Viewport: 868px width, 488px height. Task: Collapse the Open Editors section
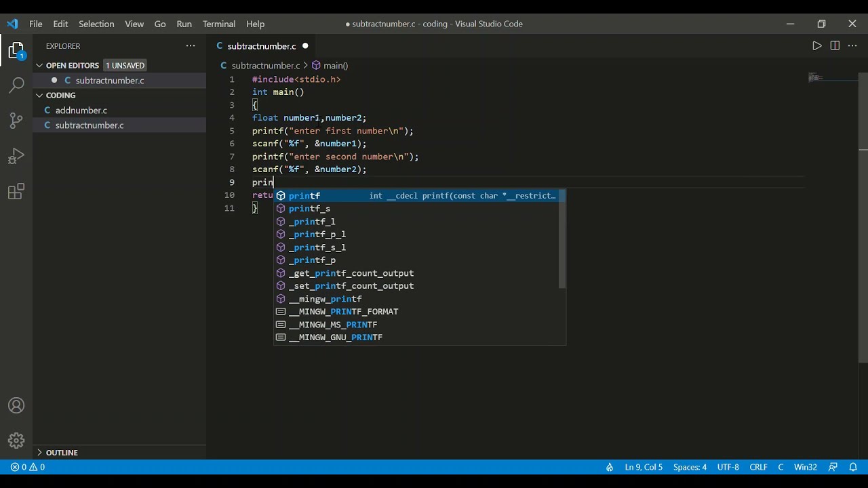coord(39,65)
